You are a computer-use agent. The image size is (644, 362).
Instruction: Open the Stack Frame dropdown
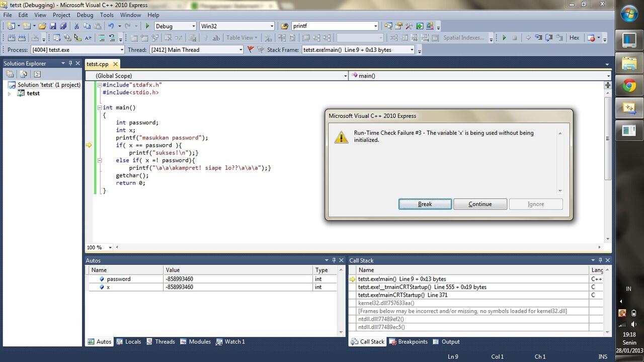coord(412,50)
